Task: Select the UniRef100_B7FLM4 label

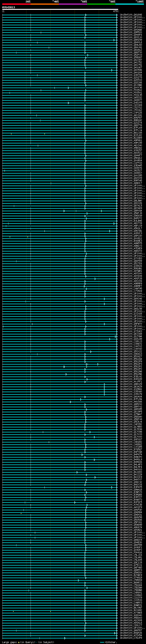Action: [x=131, y=399]
